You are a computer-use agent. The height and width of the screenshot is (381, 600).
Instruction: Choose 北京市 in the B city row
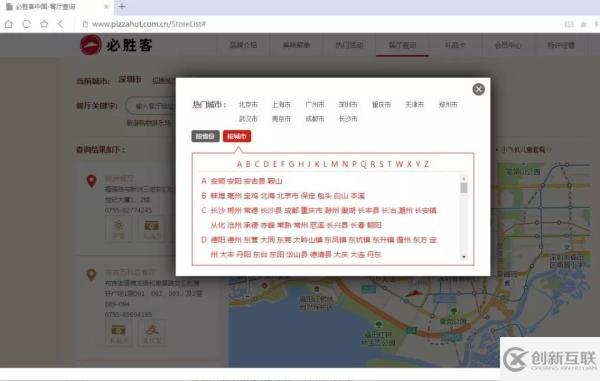tap(288, 196)
